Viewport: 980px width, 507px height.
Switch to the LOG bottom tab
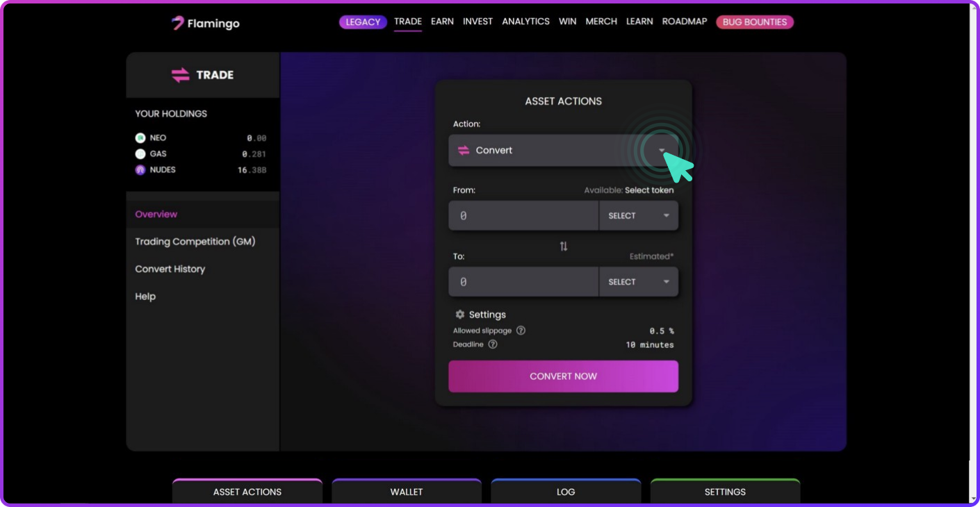[566, 491]
